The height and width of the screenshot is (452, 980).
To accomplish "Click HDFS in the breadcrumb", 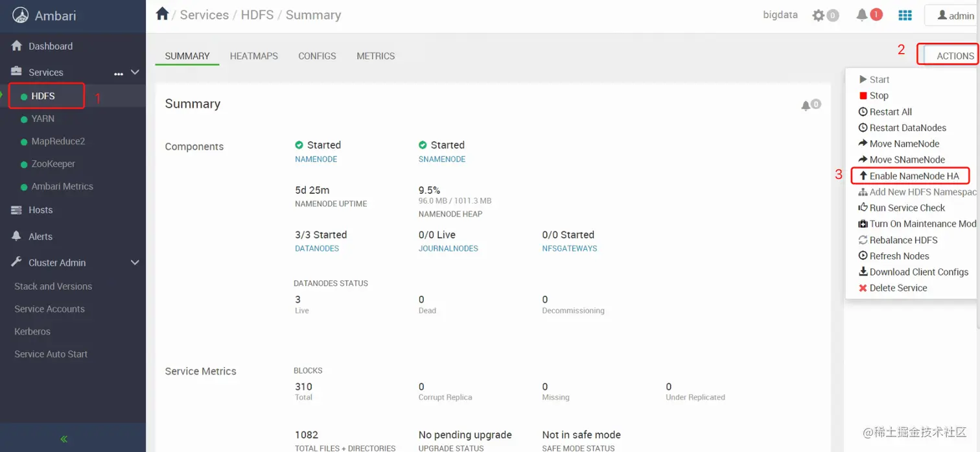I will tap(257, 15).
